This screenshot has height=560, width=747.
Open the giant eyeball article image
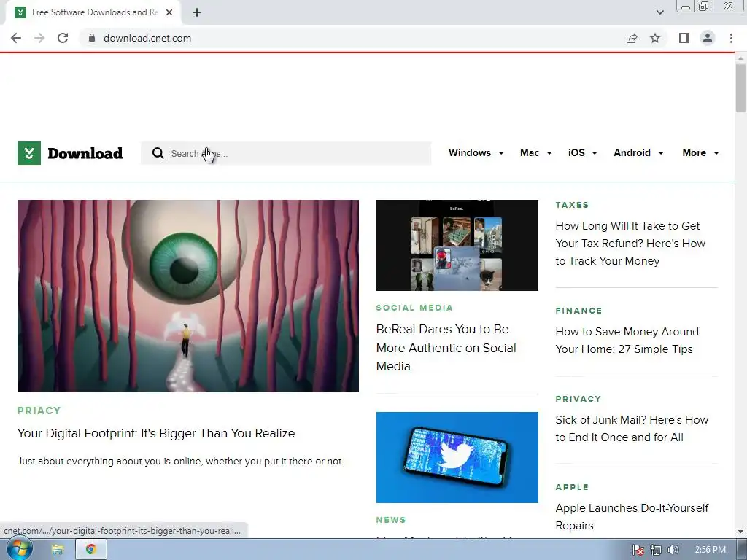188,296
